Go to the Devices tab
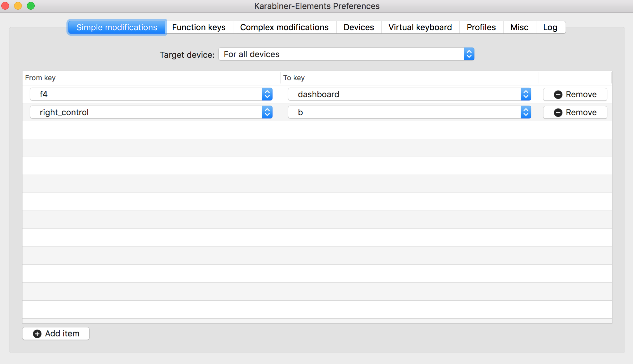Viewport: 633px width, 364px height. pyautogui.click(x=359, y=27)
